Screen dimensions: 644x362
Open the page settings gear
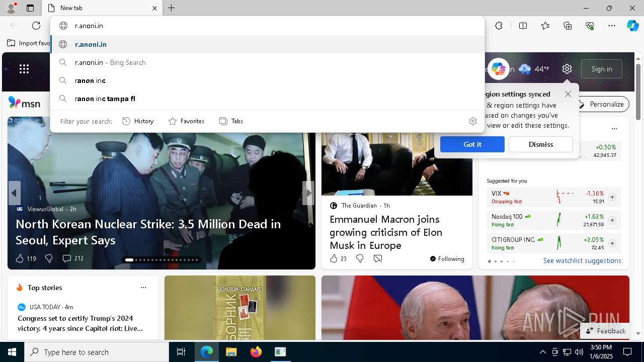coord(567,69)
